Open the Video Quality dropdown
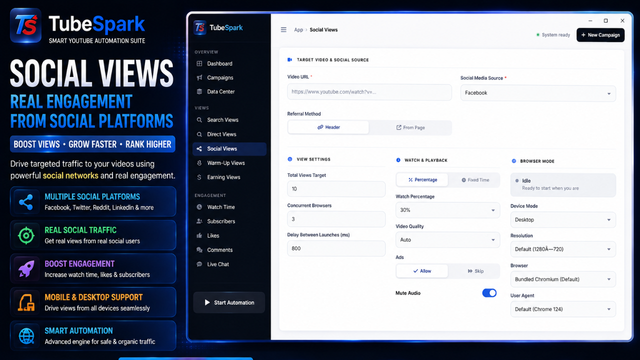640x360 pixels. pyautogui.click(x=447, y=240)
